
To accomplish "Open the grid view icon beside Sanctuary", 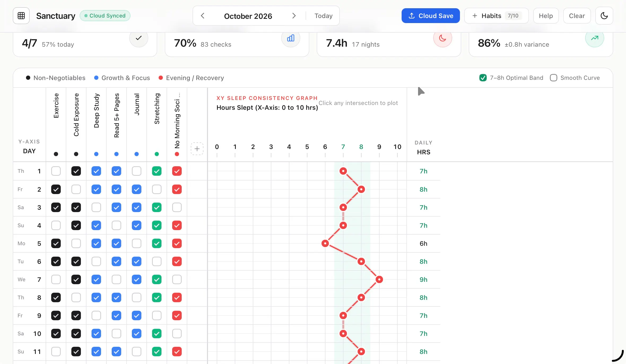I will (21, 16).
